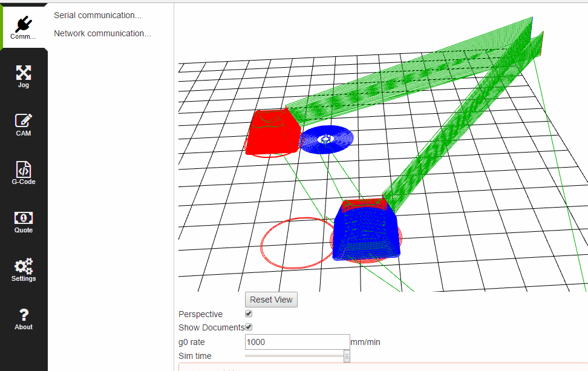Open the Comm plug icon tab
Viewport: 588px width, 371px height.
point(24,27)
